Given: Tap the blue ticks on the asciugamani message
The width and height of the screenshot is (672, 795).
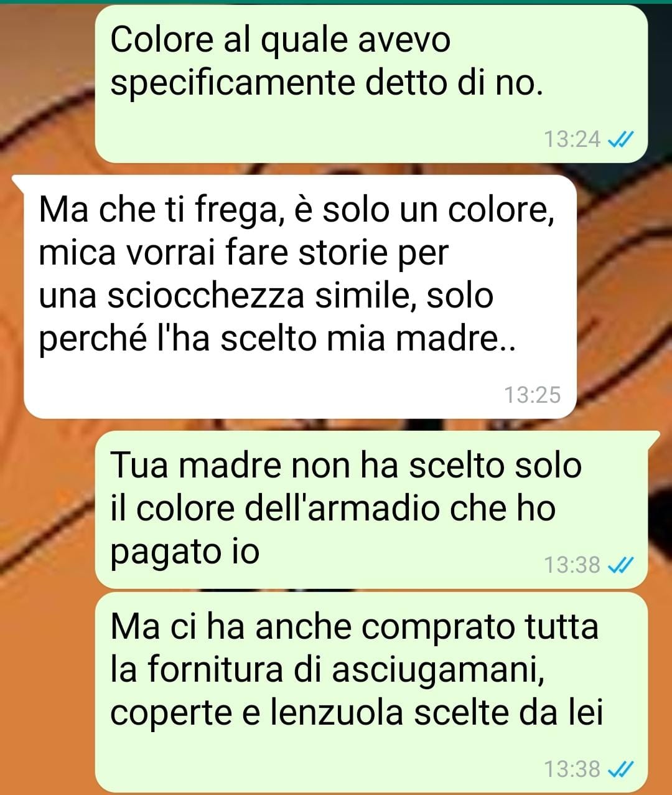Looking at the screenshot, I should click(x=620, y=769).
